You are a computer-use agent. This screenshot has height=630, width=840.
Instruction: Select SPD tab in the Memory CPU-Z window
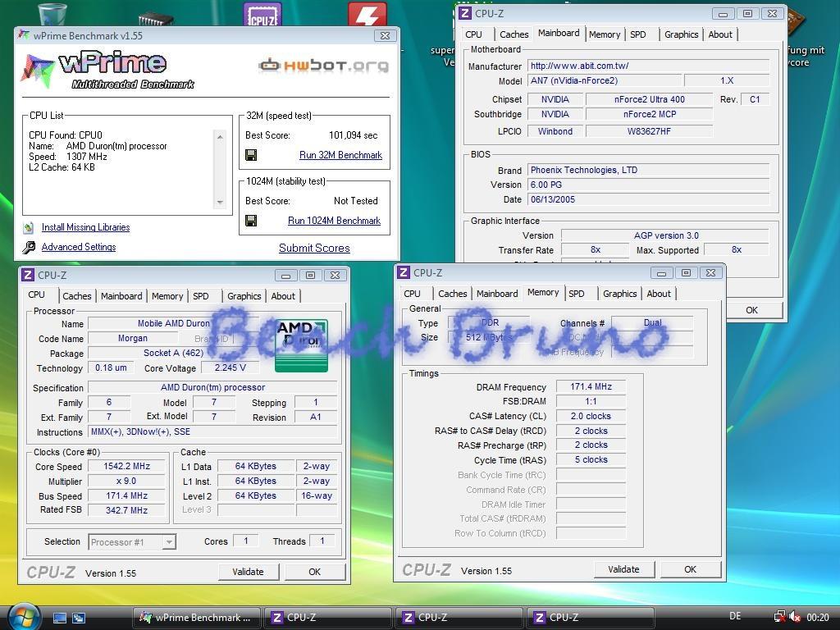coord(577,294)
